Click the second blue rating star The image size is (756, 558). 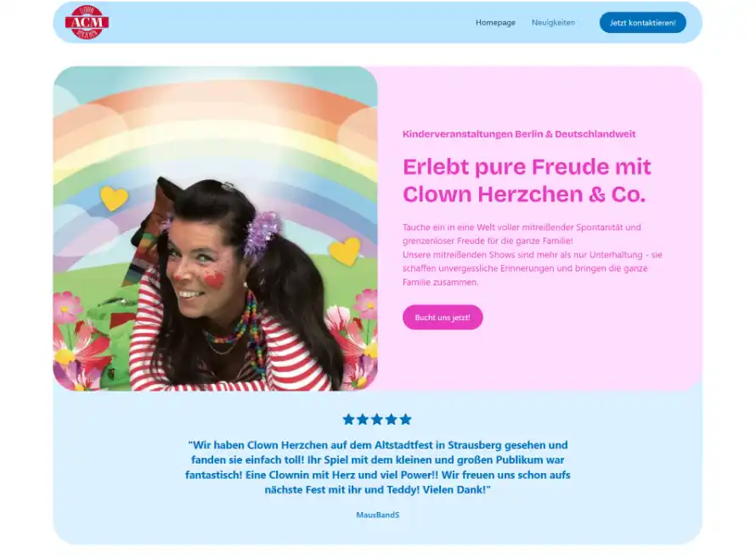(363, 420)
